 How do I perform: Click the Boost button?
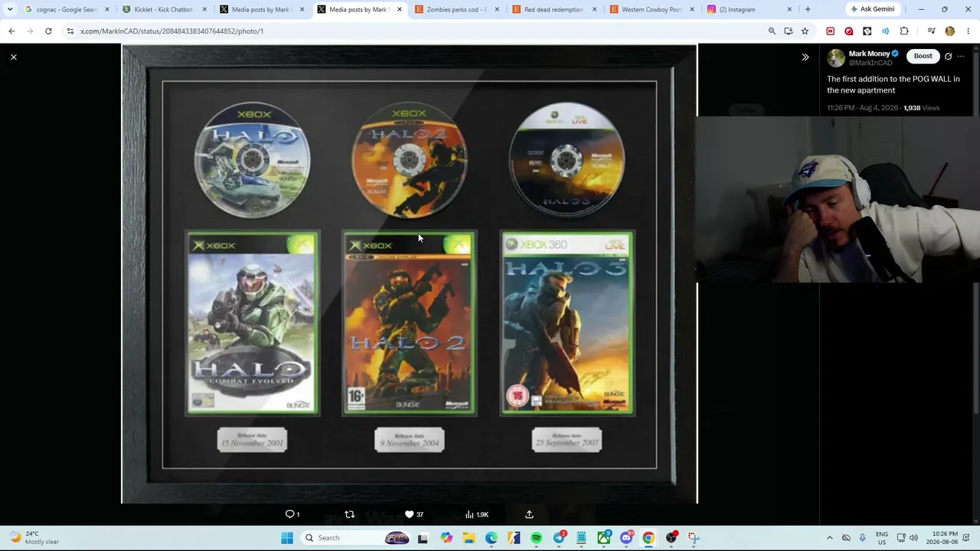(923, 56)
